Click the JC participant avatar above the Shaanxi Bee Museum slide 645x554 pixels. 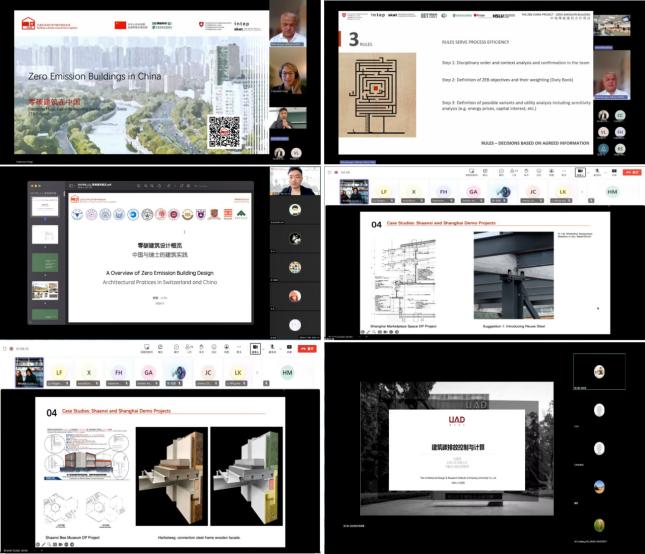(209, 371)
